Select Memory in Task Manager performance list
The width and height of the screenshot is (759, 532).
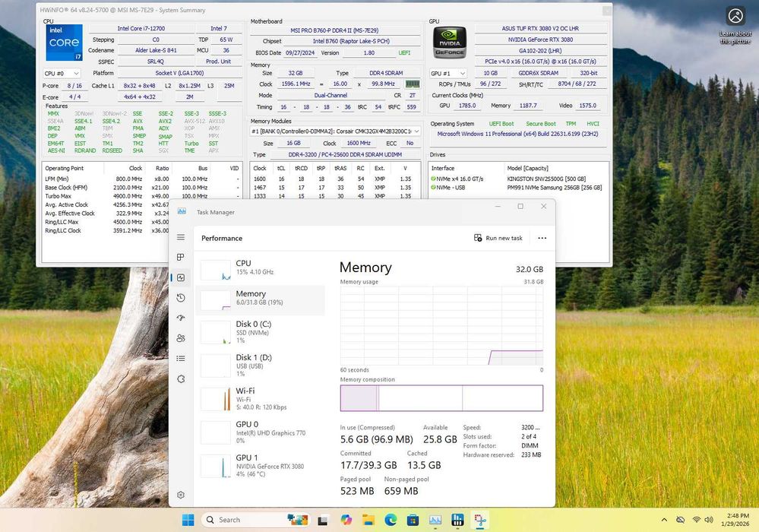261,300
